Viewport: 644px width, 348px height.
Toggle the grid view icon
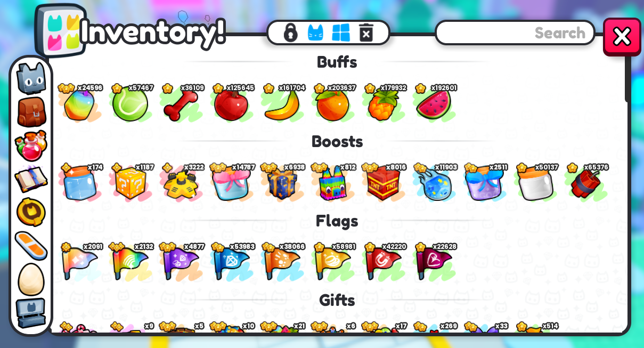[341, 33]
